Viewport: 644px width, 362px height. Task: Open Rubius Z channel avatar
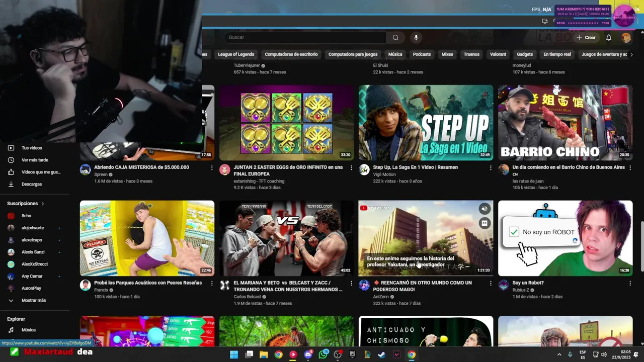(x=504, y=286)
